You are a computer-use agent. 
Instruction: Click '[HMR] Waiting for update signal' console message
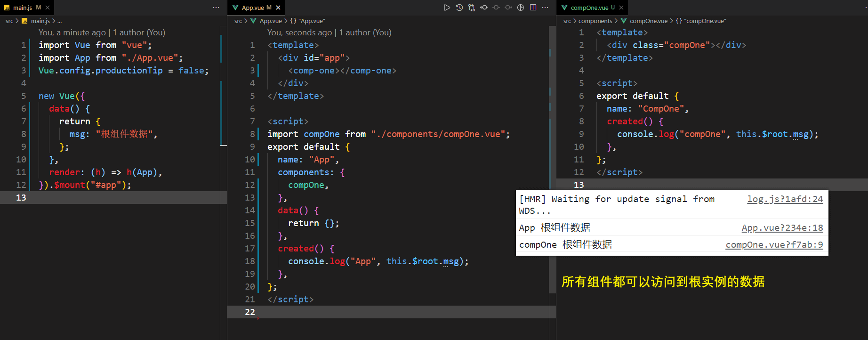[x=617, y=205]
